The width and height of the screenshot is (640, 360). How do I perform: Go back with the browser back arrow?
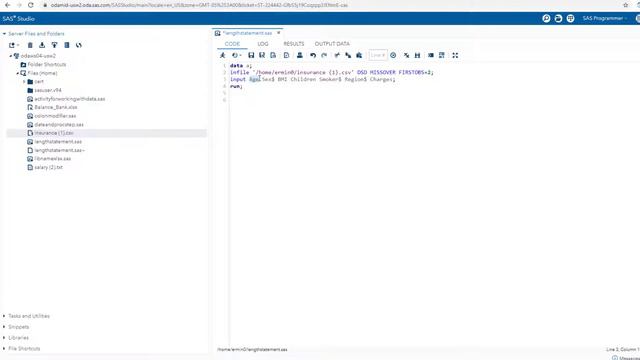[7, 5]
